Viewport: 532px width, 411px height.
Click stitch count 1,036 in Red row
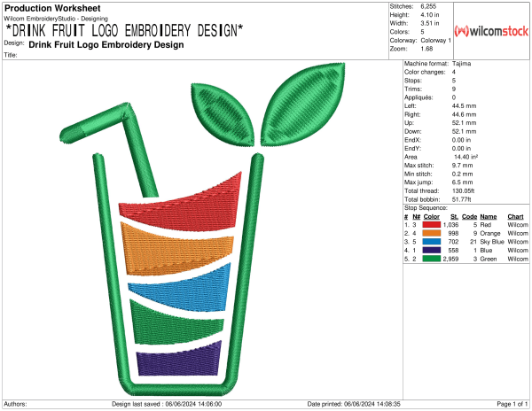pos(450,225)
